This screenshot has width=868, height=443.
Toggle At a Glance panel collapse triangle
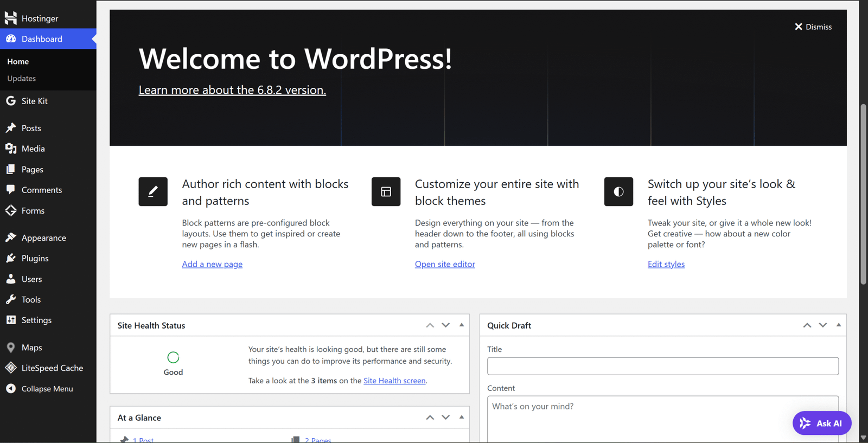pyautogui.click(x=462, y=418)
